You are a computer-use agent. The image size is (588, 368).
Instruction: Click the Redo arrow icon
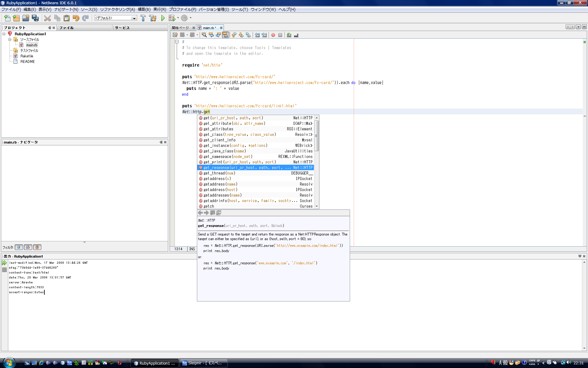click(x=85, y=18)
